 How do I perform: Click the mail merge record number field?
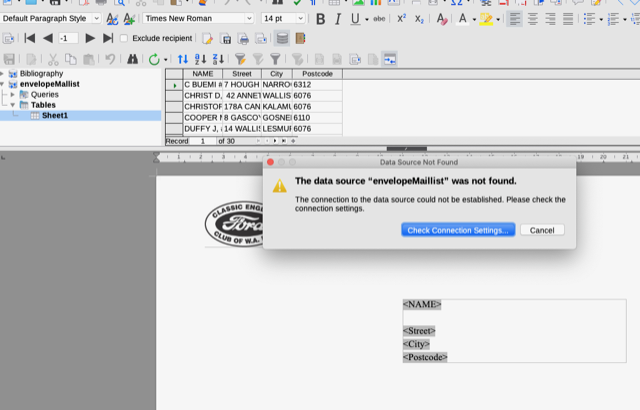[x=68, y=38]
